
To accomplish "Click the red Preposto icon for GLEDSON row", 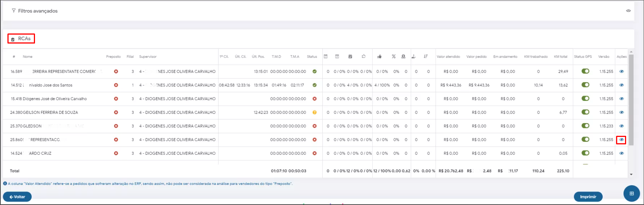I will 116,126.
